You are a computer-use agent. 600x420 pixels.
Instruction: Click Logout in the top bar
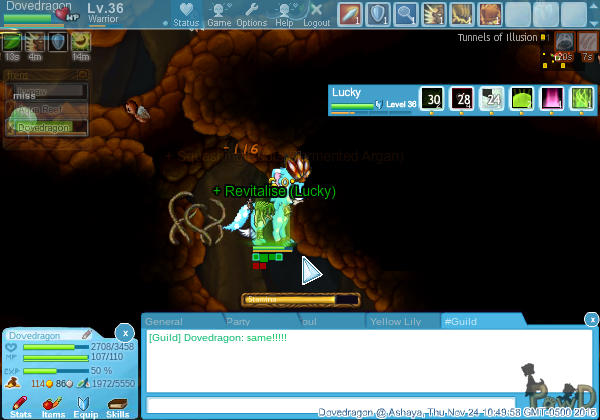click(316, 14)
